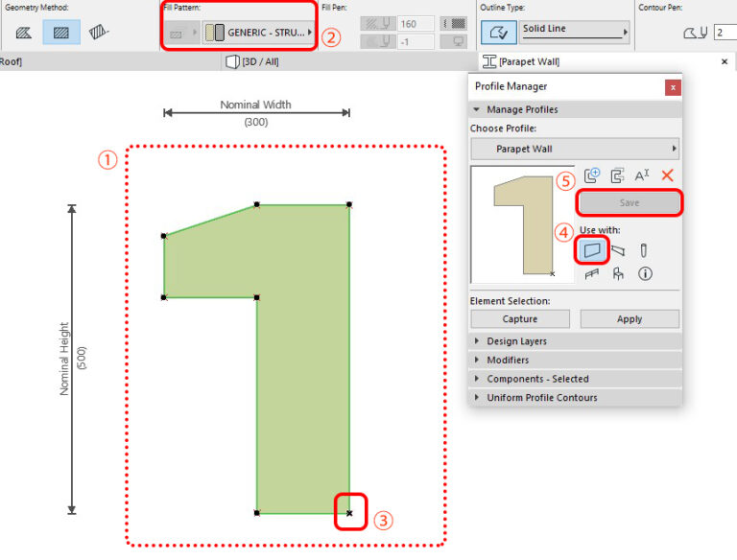Select the polygon geometry method
Image resolution: width=737 pixels, height=560 pixels.
pyautogui.click(x=23, y=33)
